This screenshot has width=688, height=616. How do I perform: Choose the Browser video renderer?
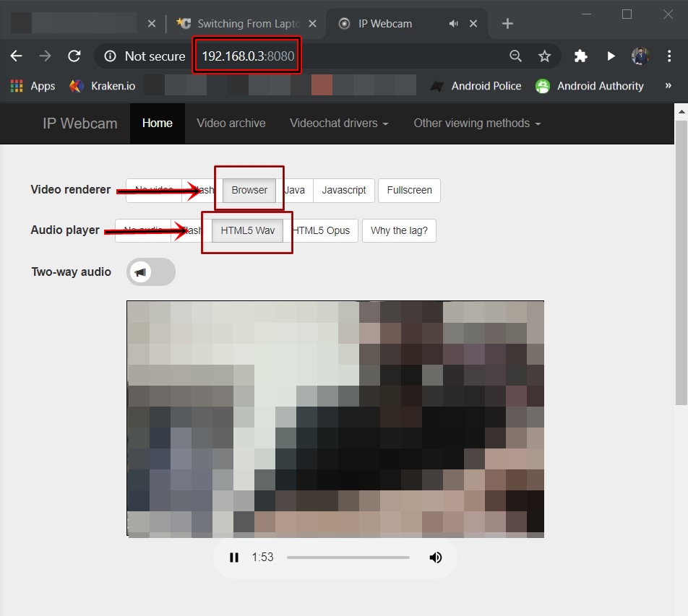(249, 190)
